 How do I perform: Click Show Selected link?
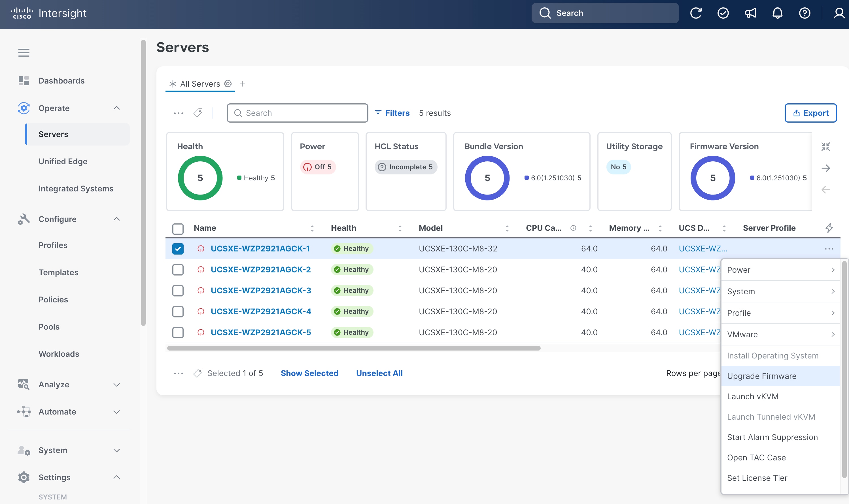tap(309, 373)
